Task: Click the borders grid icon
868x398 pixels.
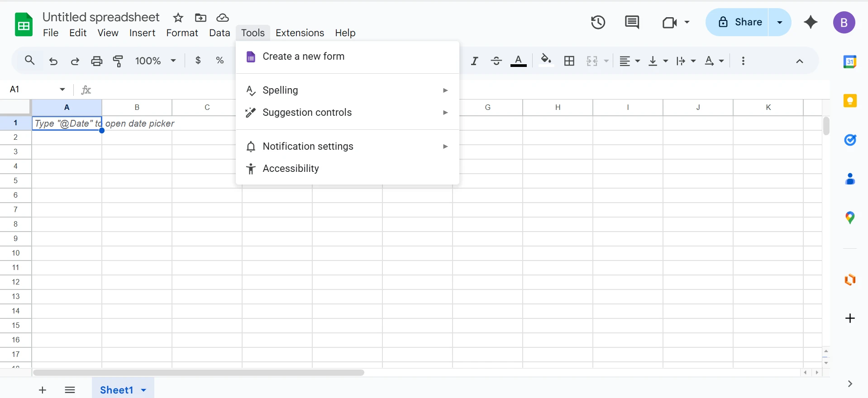Action: click(x=569, y=61)
